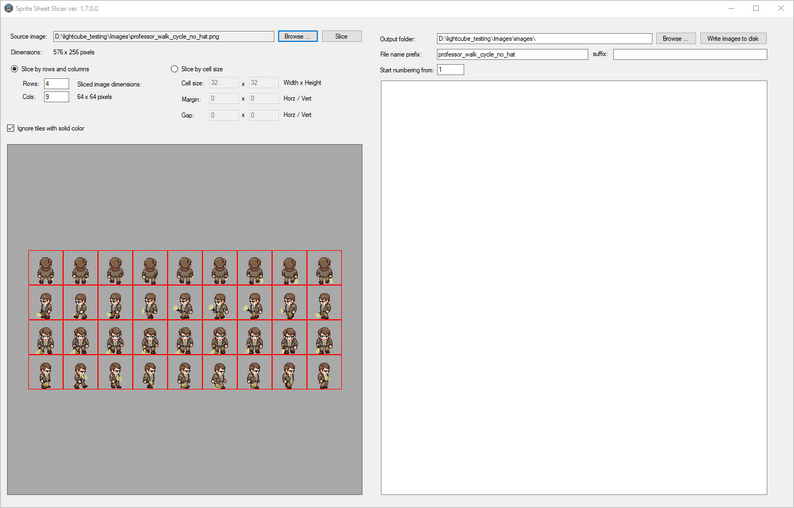Viewport: 794px width, 508px height.
Task: Click the suffix input field
Action: pyautogui.click(x=690, y=54)
